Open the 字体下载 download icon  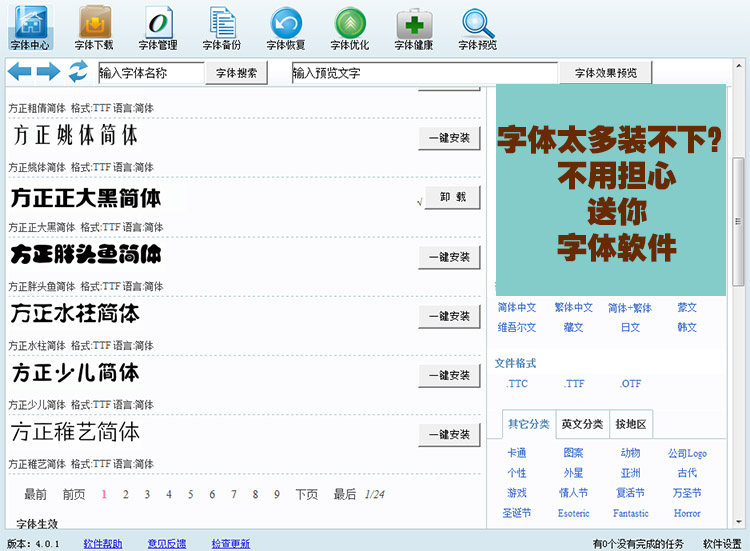point(94,28)
